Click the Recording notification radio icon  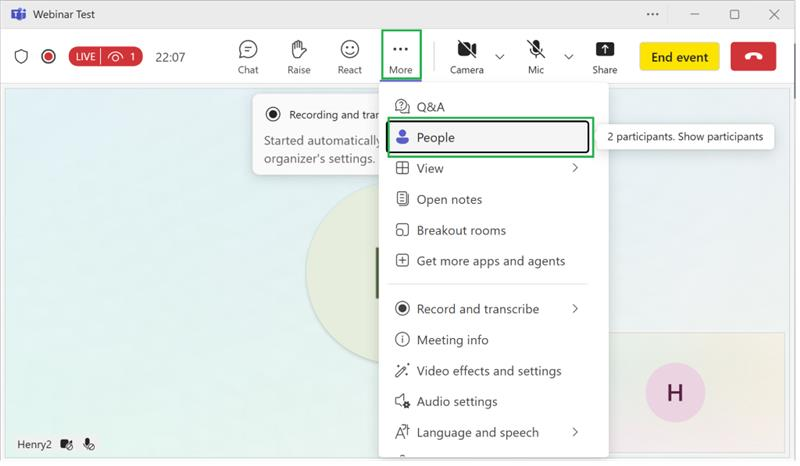273,114
